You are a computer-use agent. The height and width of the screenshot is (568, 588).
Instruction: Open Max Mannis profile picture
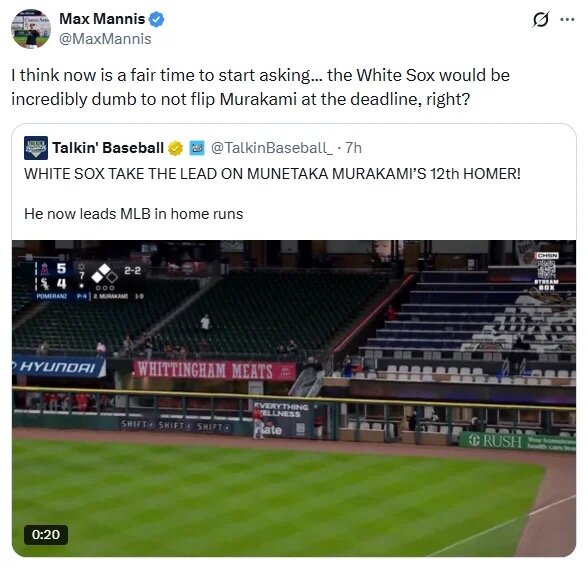tap(31, 29)
